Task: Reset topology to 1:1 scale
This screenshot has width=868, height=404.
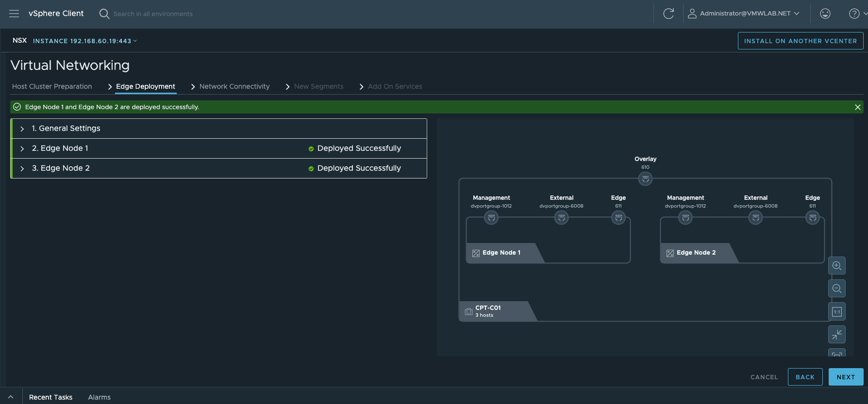Action: tap(837, 311)
